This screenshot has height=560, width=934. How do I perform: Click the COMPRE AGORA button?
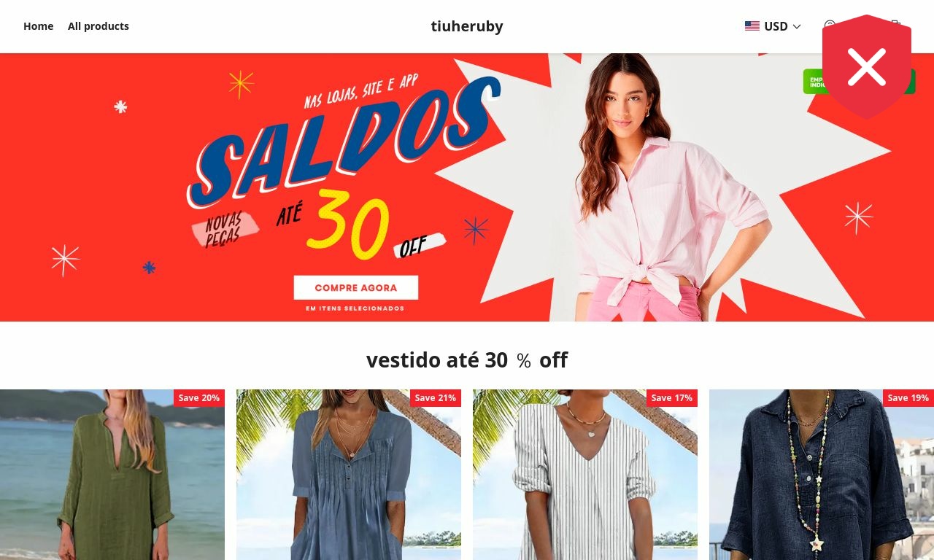point(356,287)
